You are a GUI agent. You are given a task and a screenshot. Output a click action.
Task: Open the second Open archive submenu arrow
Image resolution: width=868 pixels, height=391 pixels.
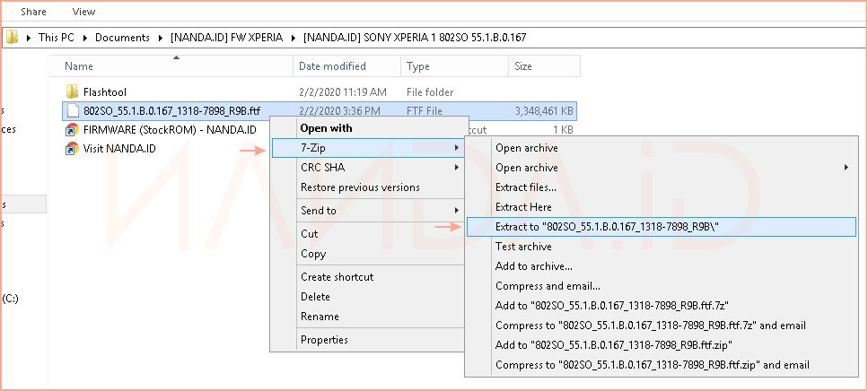pos(846,168)
